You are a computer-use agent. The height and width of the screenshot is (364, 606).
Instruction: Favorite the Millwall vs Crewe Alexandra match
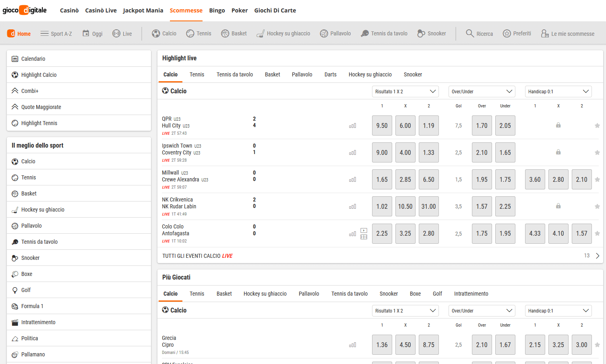[x=597, y=179]
